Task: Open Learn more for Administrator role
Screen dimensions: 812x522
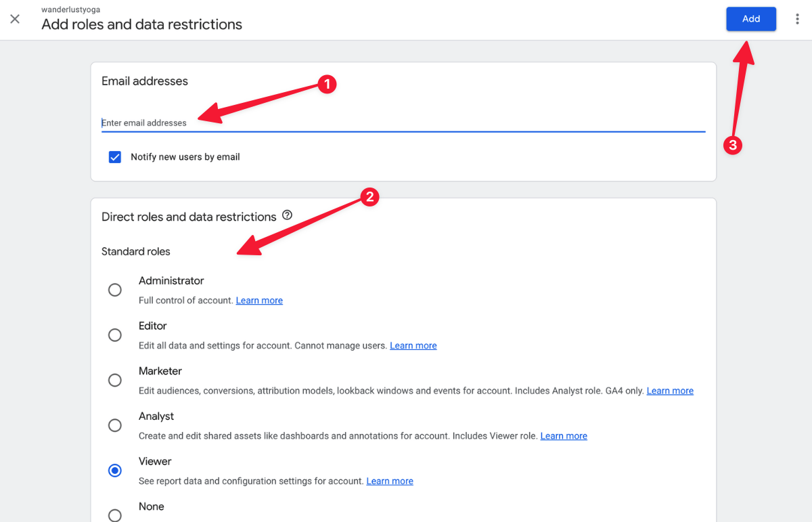Action: pos(259,300)
